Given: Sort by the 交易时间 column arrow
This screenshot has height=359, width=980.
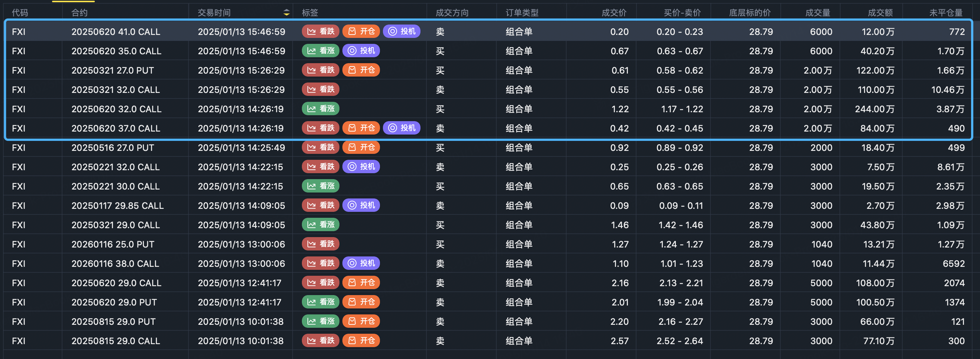Looking at the screenshot, I should [x=287, y=13].
